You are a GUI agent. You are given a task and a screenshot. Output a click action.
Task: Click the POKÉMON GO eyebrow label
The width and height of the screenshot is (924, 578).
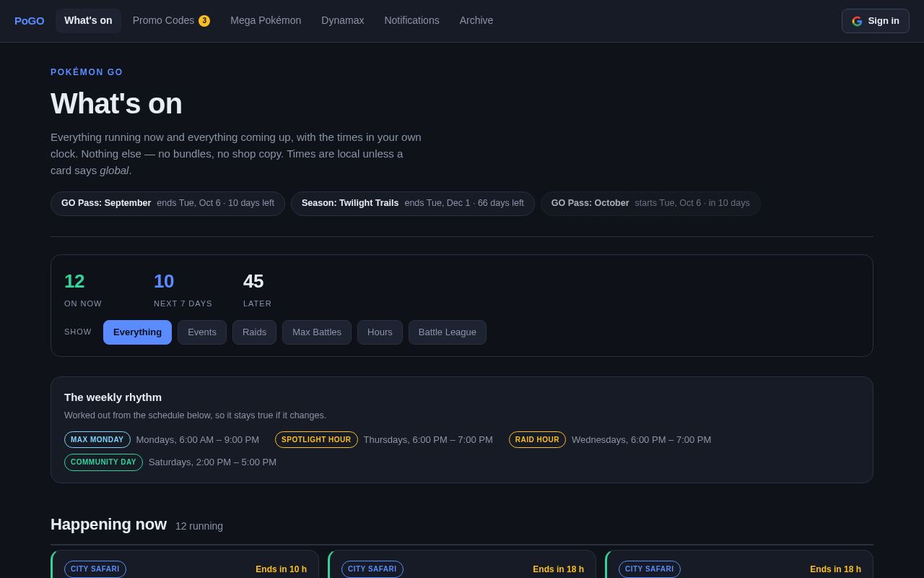(x=87, y=72)
